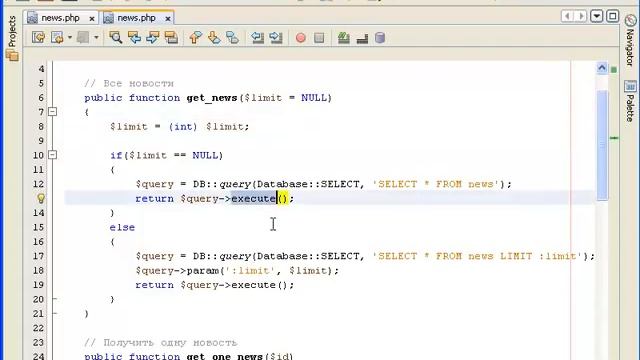Jump to last edit location icon
The image size is (640, 360).
click(x=38, y=38)
